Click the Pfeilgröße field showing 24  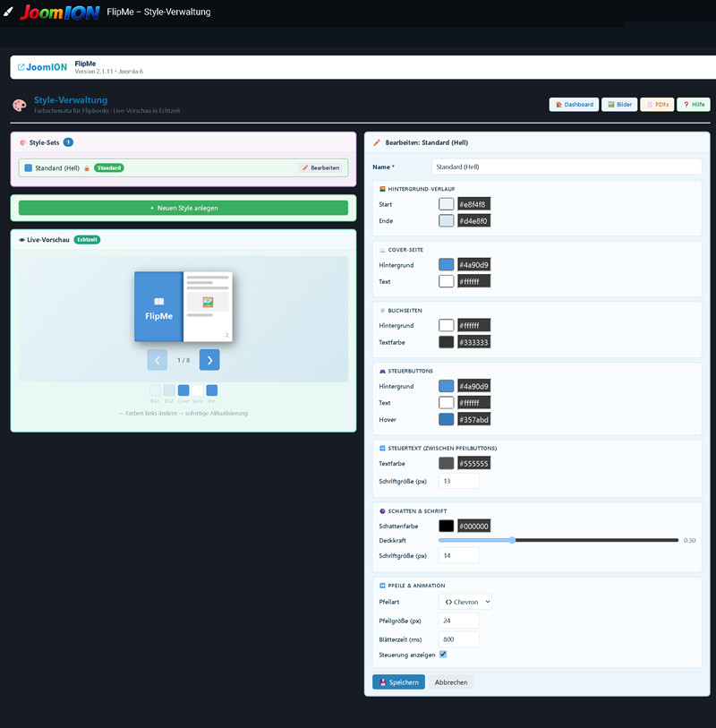(x=458, y=621)
